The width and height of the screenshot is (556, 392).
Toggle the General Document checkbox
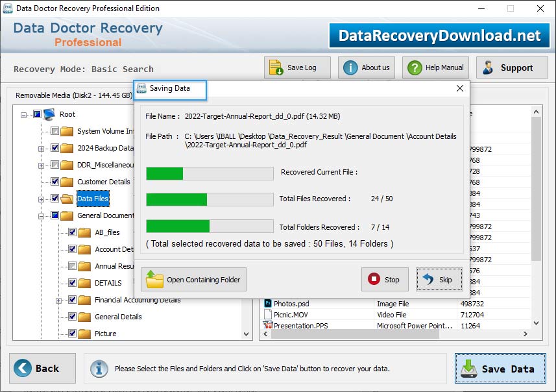(x=54, y=215)
